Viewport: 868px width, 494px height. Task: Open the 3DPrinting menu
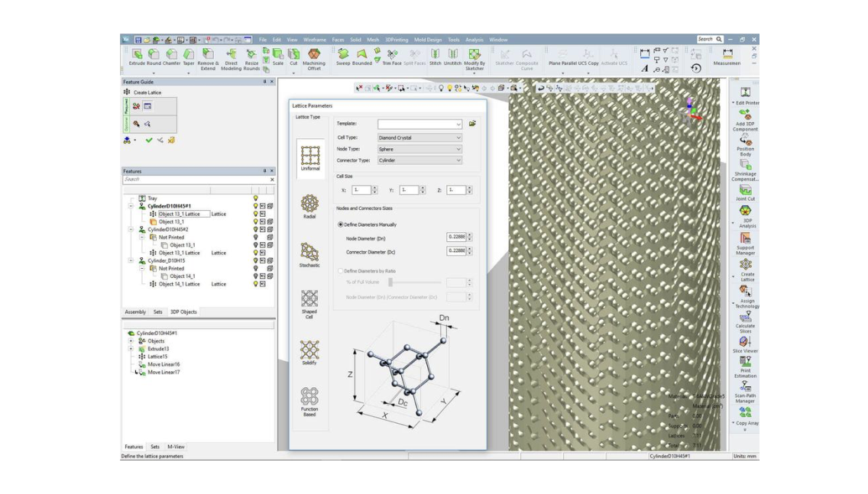point(397,40)
